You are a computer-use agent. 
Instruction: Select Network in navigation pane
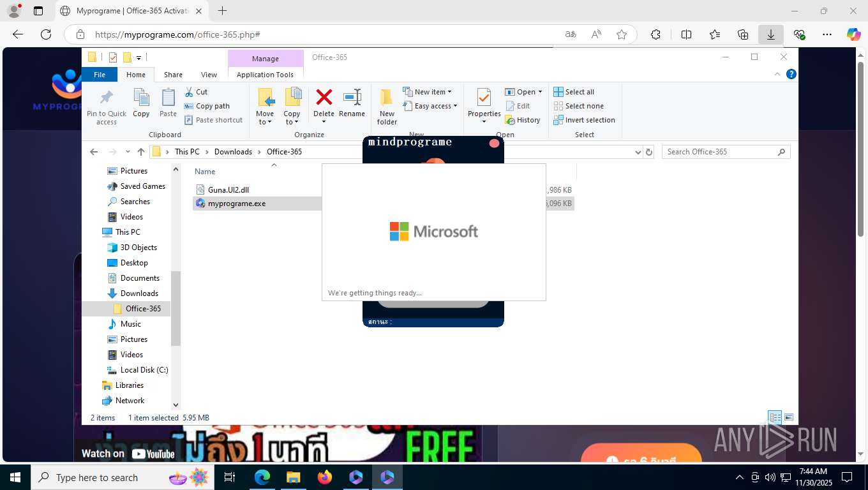[130, 401]
